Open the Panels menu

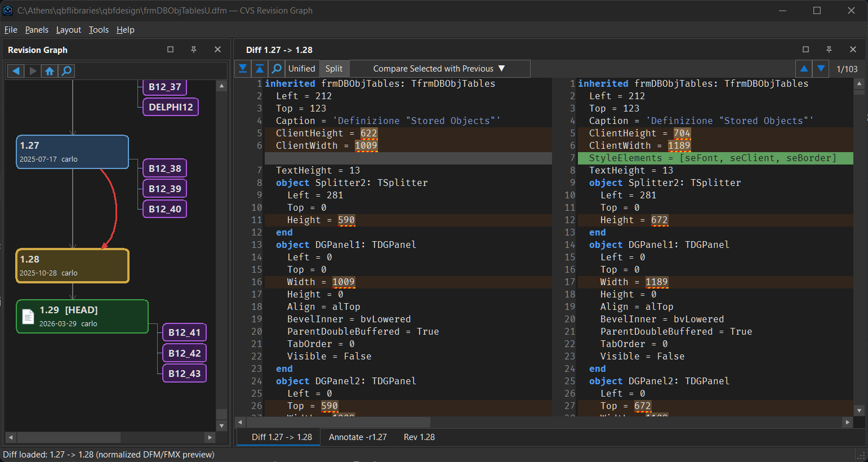tap(37, 30)
